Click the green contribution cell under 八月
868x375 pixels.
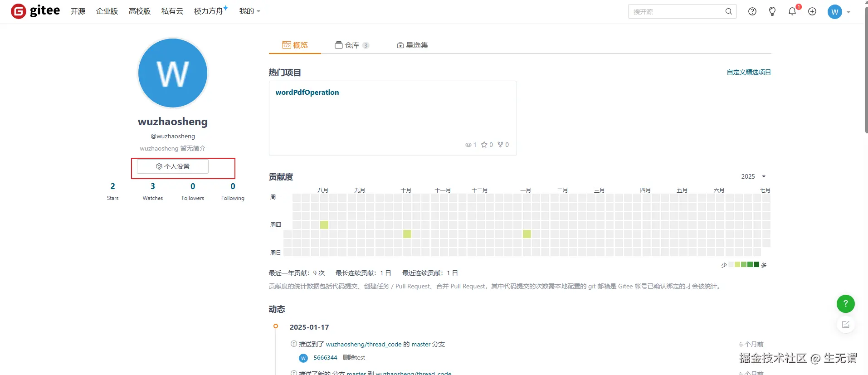pyautogui.click(x=324, y=224)
